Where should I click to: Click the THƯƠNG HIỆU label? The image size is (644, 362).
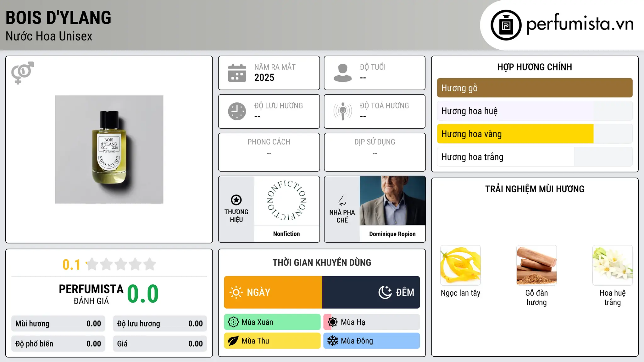click(x=236, y=216)
